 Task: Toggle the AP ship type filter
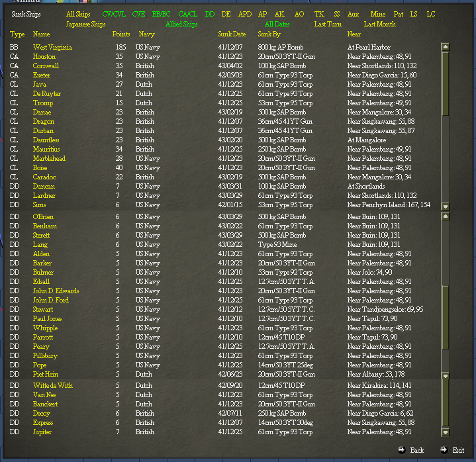point(263,15)
